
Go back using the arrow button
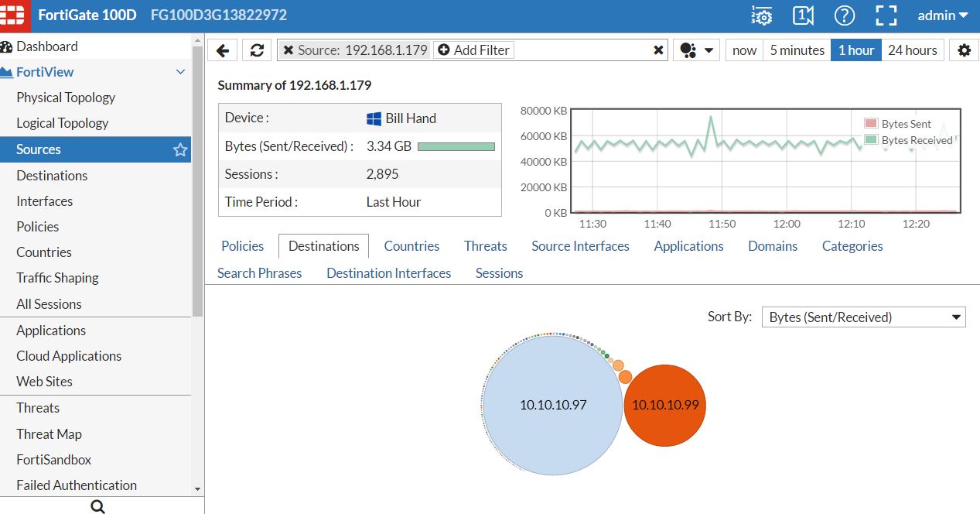point(223,50)
